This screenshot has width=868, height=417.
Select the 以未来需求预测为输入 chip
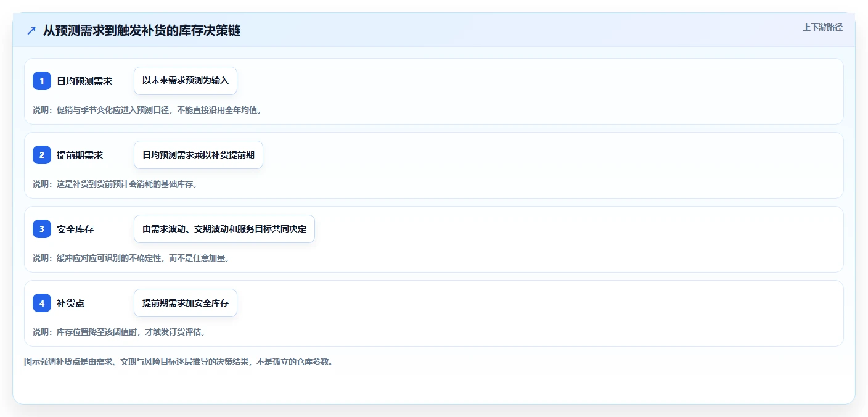pyautogui.click(x=186, y=81)
